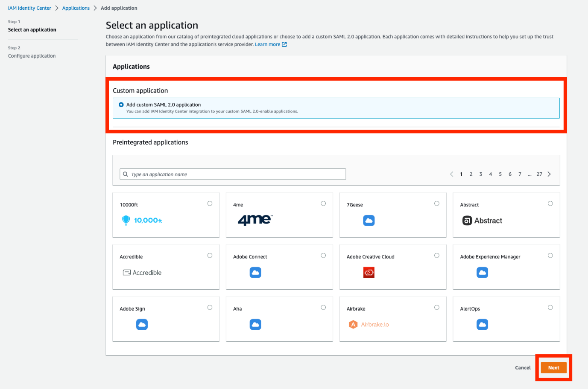Open page 3 of applications
This screenshot has width=588, height=389.
tap(481, 174)
